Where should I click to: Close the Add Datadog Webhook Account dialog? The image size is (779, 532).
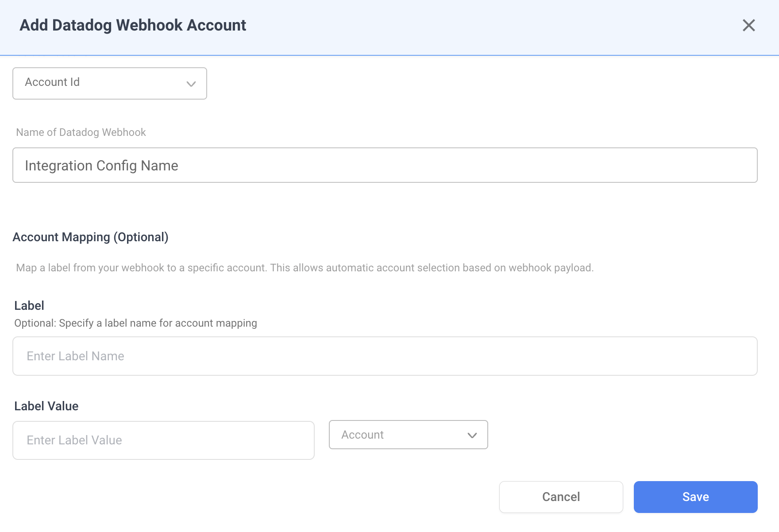pos(749,25)
